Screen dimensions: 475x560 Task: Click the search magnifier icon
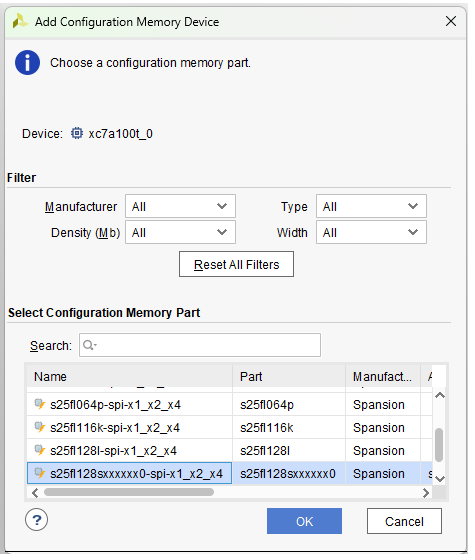(x=89, y=345)
